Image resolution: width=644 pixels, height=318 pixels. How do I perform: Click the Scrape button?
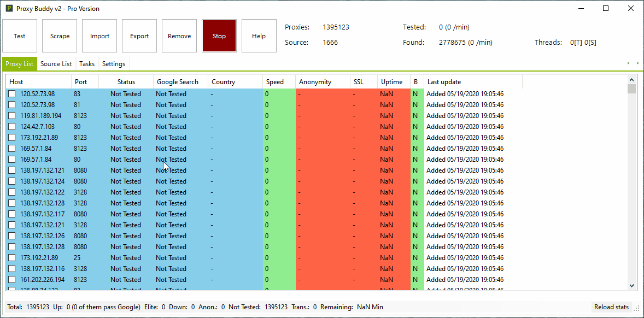pyautogui.click(x=60, y=36)
